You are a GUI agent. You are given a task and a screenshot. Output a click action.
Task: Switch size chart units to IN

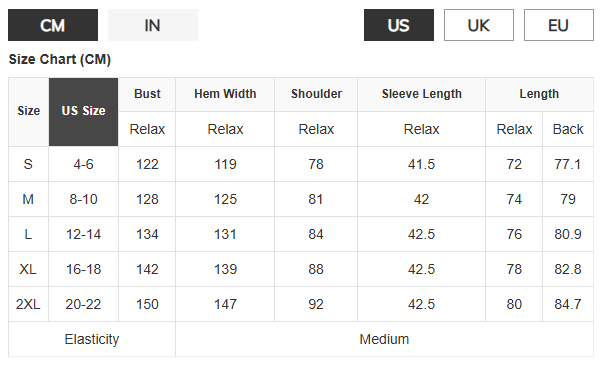tap(153, 25)
